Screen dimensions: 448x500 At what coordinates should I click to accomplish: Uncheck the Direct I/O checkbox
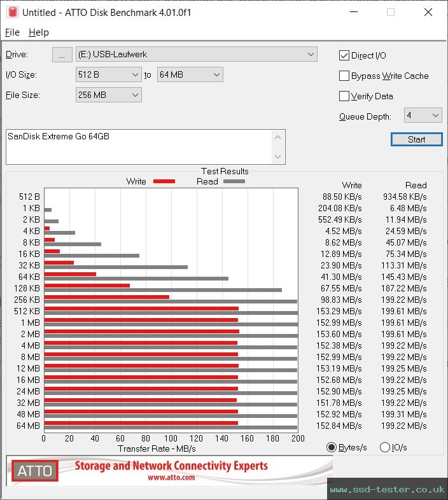[x=344, y=55]
